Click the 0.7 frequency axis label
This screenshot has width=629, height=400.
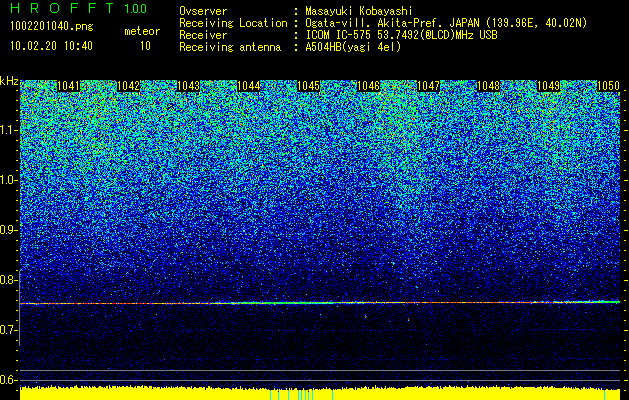point(8,330)
